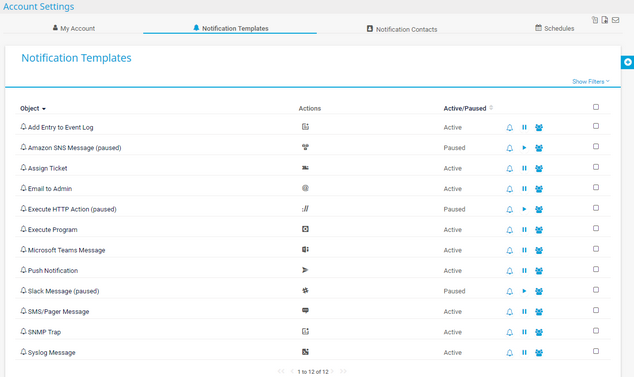Open users group icon for Microsoft Teams Message

coord(539,250)
